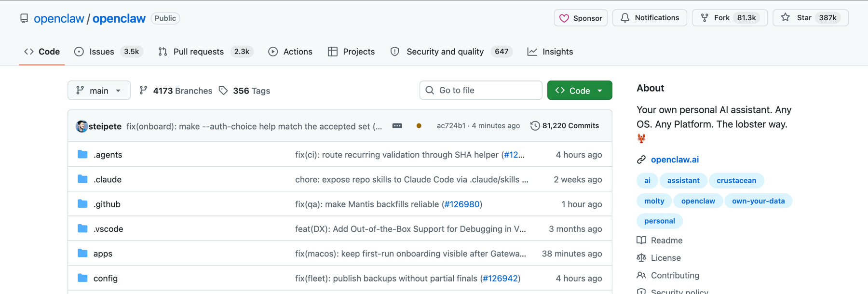Click the Readme book icon
This screenshot has width=868, height=294.
pyautogui.click(x=641, y=240)
